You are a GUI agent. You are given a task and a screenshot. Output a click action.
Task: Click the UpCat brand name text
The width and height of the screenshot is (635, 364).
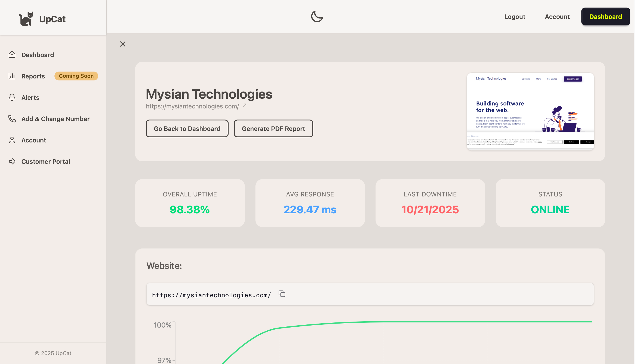[52, 19]
